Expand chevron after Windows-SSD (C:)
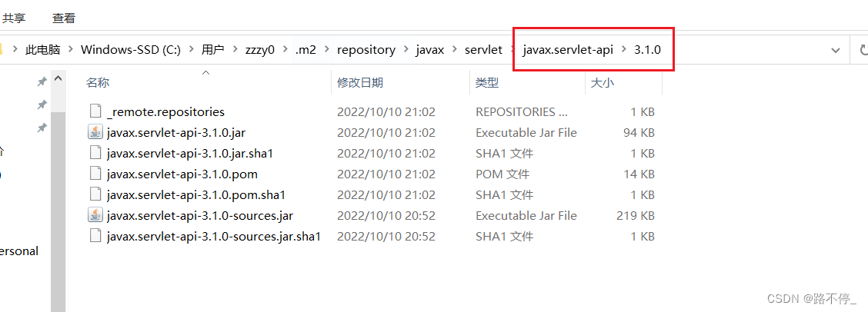 click(x=191, y=50)
